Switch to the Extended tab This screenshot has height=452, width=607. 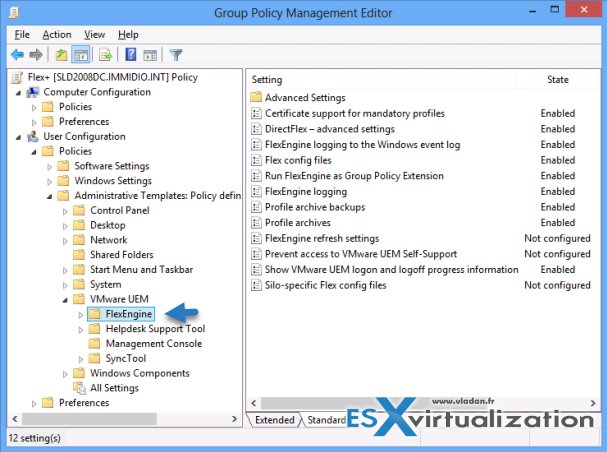(x=274, y=420)
